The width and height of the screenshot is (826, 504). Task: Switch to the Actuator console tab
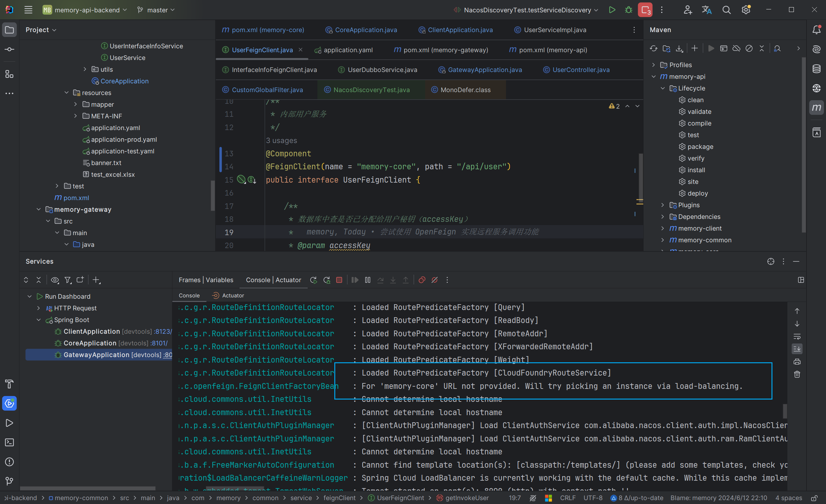pos(228,295)
